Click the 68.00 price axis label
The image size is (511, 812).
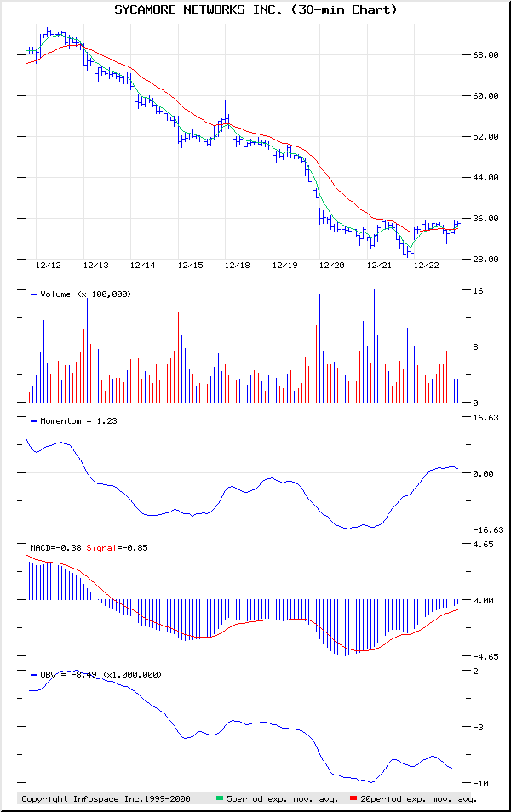tap(485, 54)
